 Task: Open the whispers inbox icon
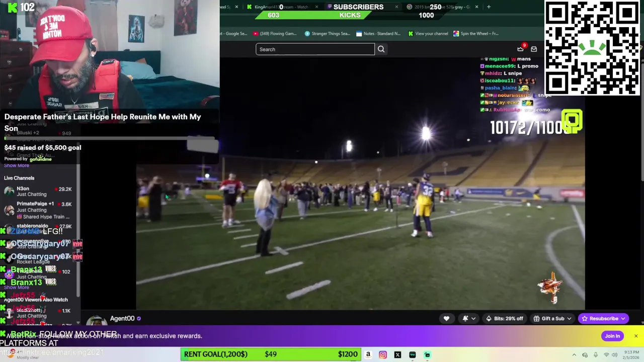[534, 49]
